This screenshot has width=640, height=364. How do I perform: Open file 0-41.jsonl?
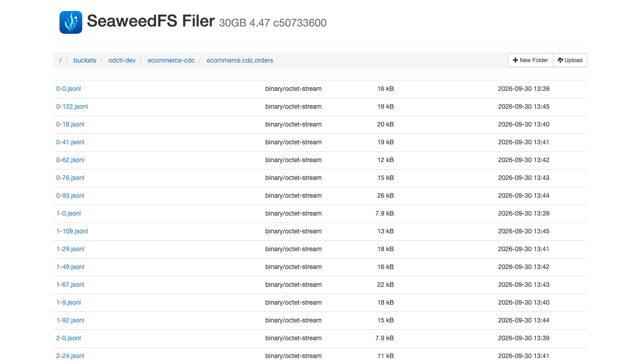click(x=70, y=142)
